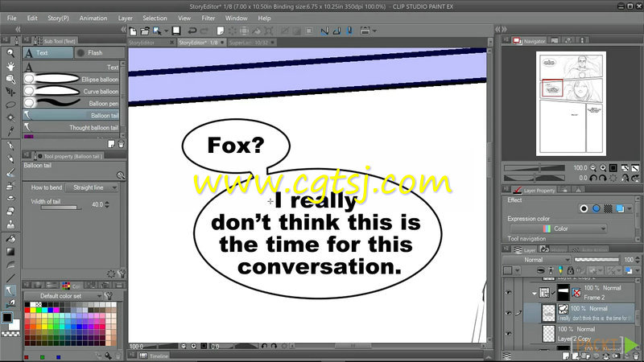Image resolution: width=644 pixels, height=362 pixels.
Task: Click the layer opacity slider
Action: [597, 260]
